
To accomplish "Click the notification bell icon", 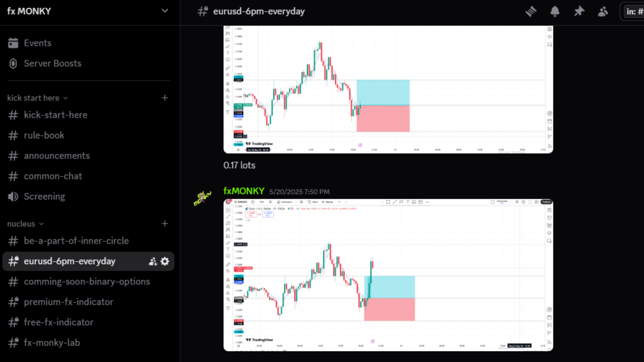I will pyautogui.click(x=555, y=12).
